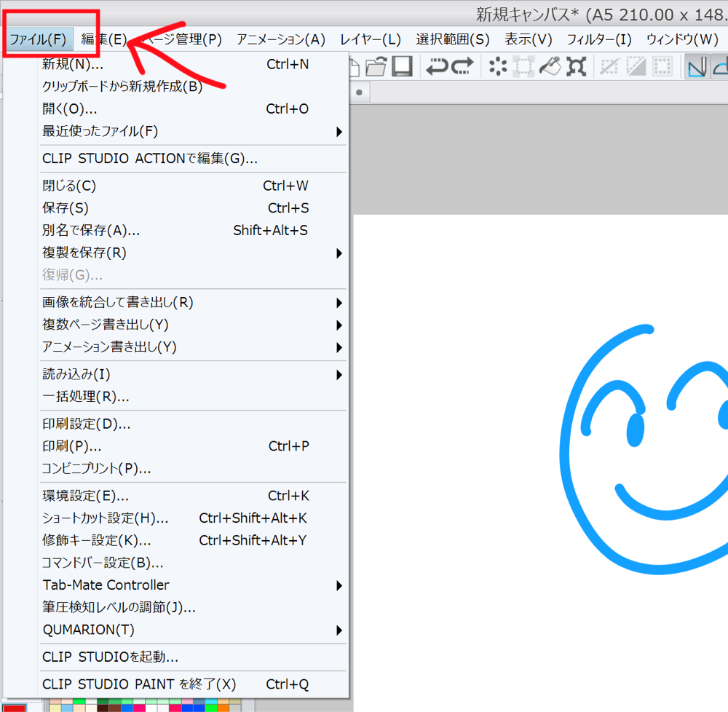728x712 pixels.
Task: Expand 複数ページ書き出し(Y) submenu
Action: [x=194, y=325]
